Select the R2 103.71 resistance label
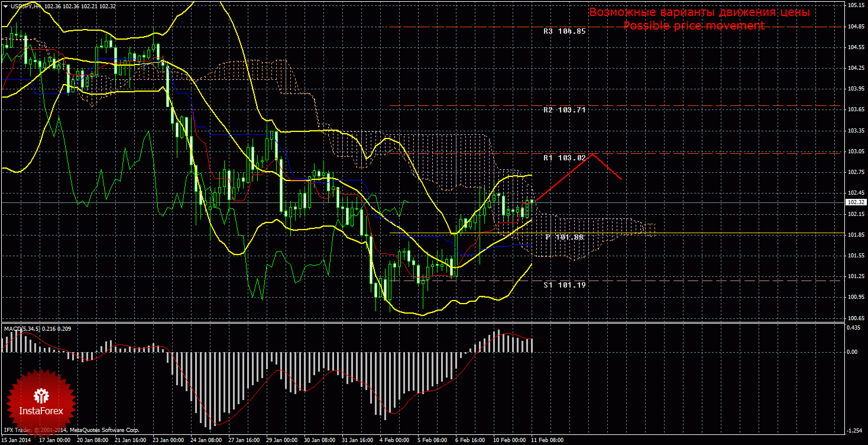Viewport: 868px width, 445px height. coord(564,109)
